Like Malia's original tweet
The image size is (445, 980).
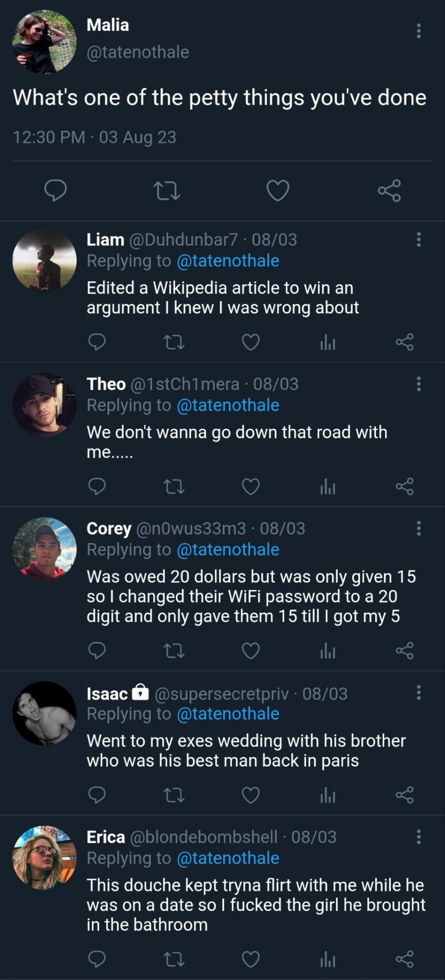coord(278,190)
